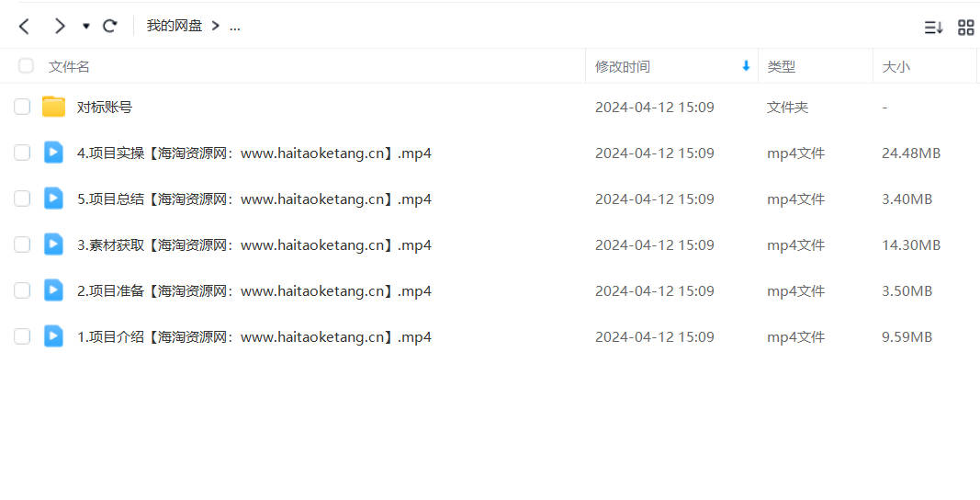The height and width of the screenshot is (500, 980).
Task: Click size 24.48MB
Action: point(910,153)
